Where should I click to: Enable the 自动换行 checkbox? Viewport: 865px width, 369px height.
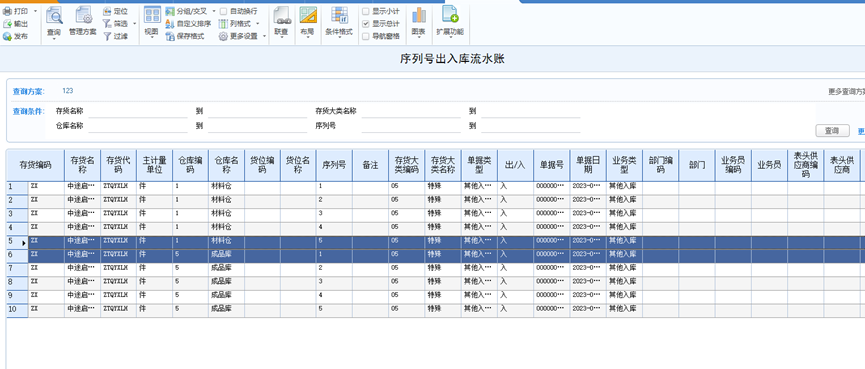223,11
